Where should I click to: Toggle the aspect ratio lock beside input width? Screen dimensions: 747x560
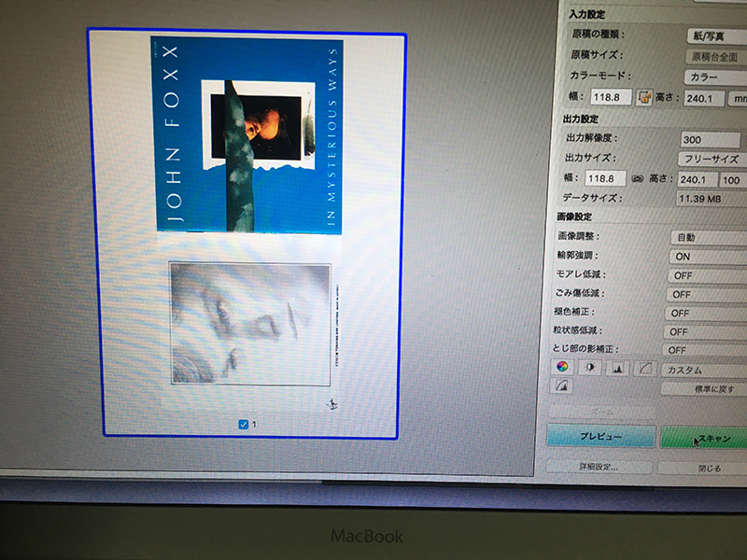(x=644, y=97)
